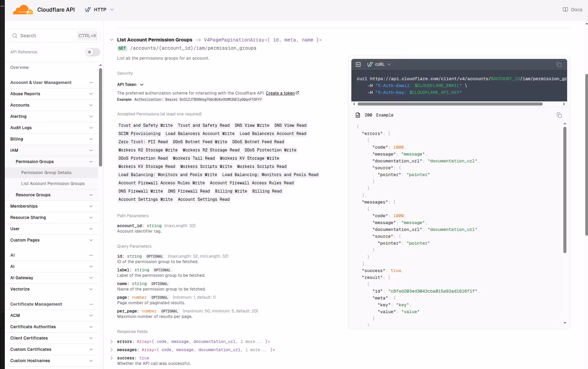Click the external link icon after Create a token

click(x=297, y=93)
